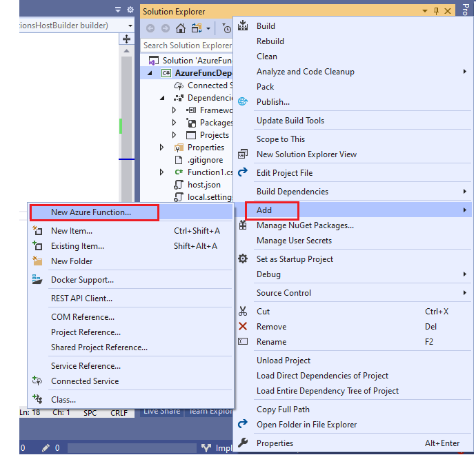Select Unload Project
Screen dimensions: 476x455
click(x=353, y=360)
